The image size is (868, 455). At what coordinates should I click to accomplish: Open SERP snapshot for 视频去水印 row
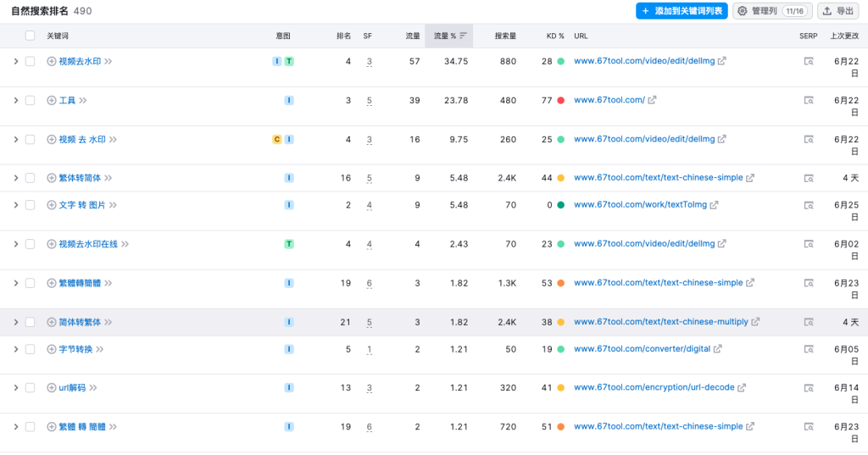809,62
